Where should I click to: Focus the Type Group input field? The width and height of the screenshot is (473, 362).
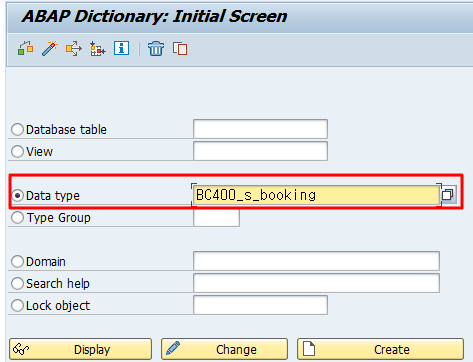[x=216, y=218]
